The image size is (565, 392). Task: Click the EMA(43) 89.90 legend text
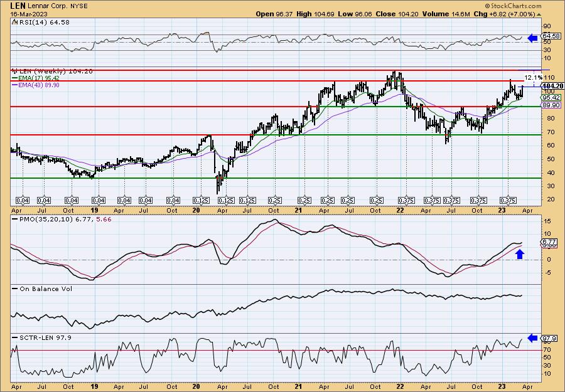tap(38, 85)
